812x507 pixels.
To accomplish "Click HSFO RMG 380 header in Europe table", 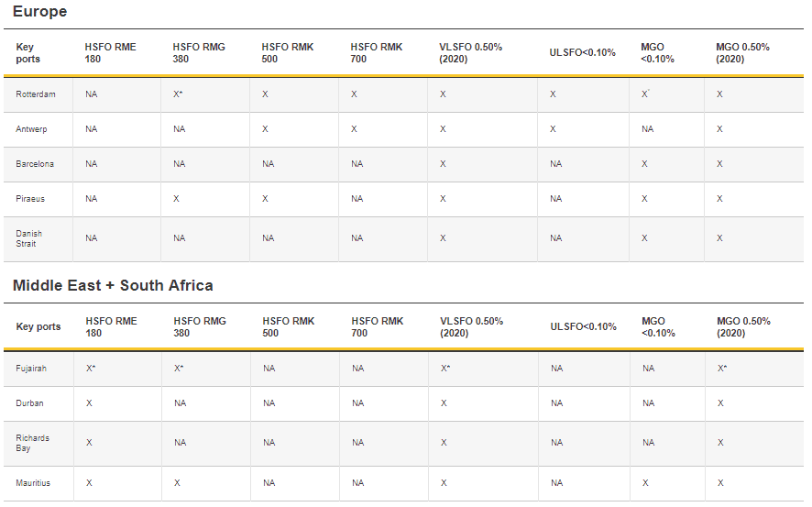I will (x=199, y=53).
